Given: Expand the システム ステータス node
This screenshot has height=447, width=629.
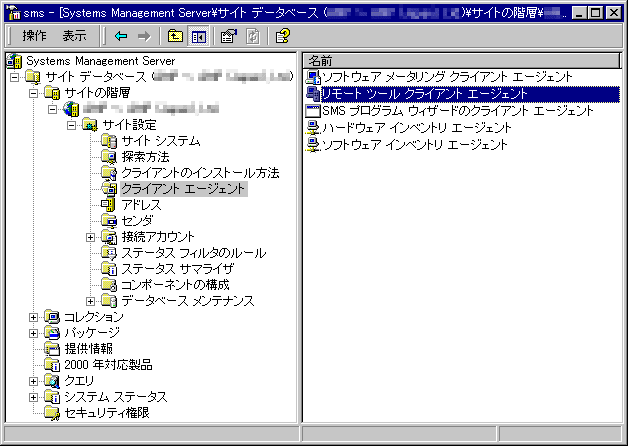Looking at the screenshot, I should tap(34, 397).
